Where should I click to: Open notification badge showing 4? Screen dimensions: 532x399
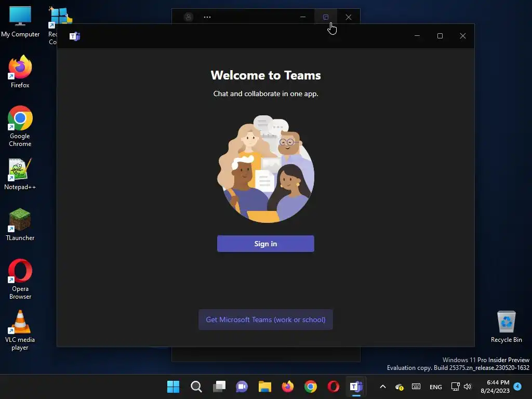point(517,387)
